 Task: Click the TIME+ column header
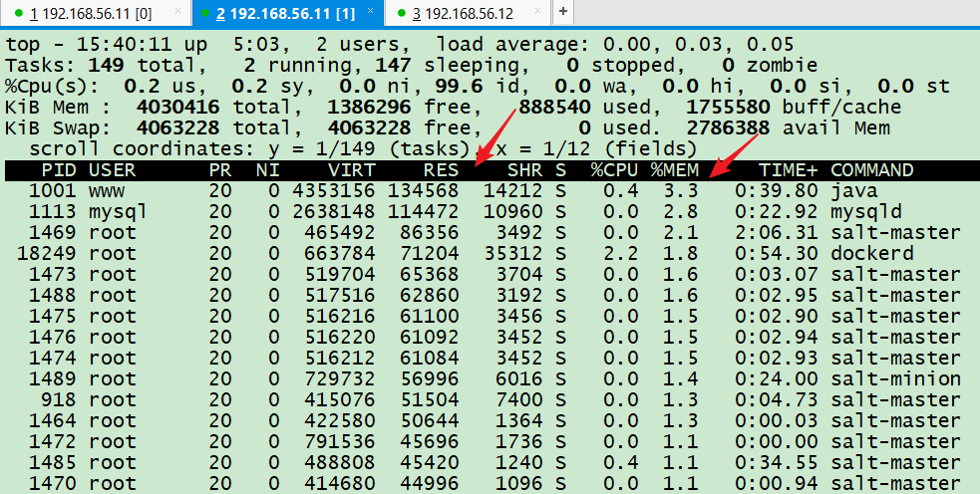pos(789,170)
